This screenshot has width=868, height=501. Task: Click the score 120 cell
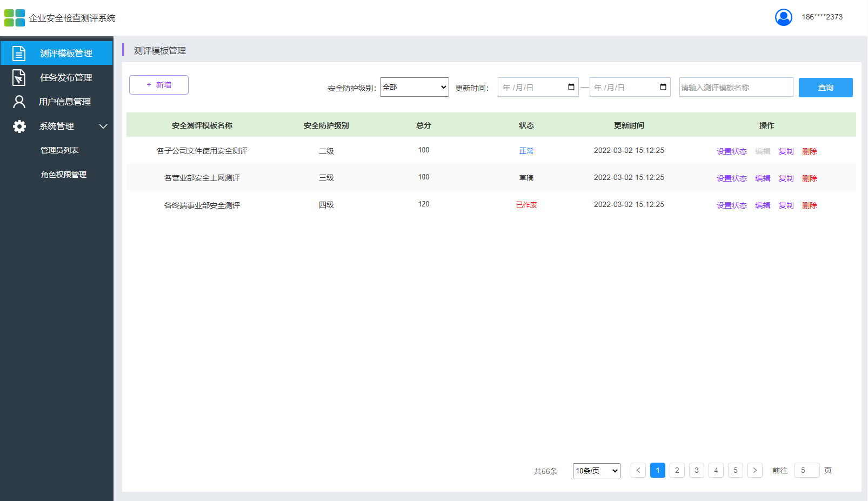pyautogui.click(x=424, y=204)
